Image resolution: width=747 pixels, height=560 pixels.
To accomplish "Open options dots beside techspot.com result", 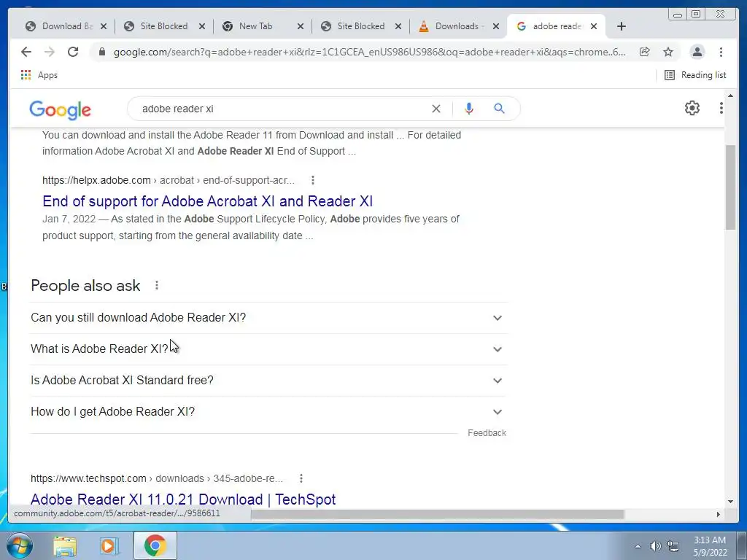I will click(x=301, y=478).
